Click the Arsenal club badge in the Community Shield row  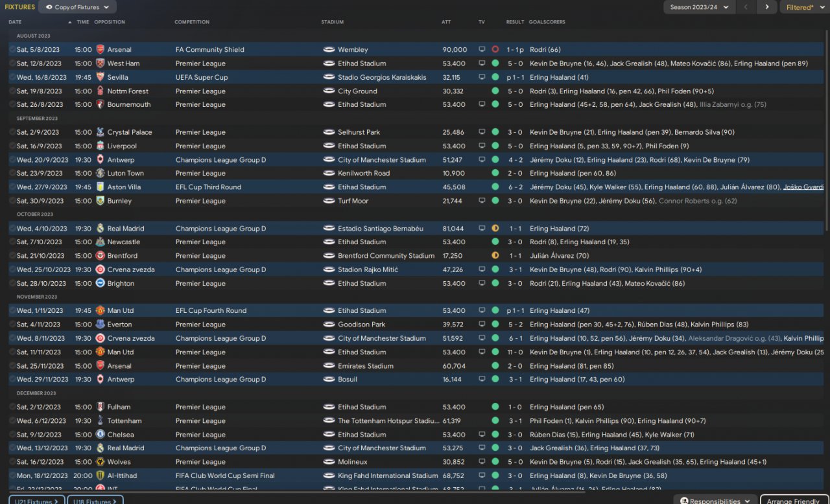click(100, 49)
